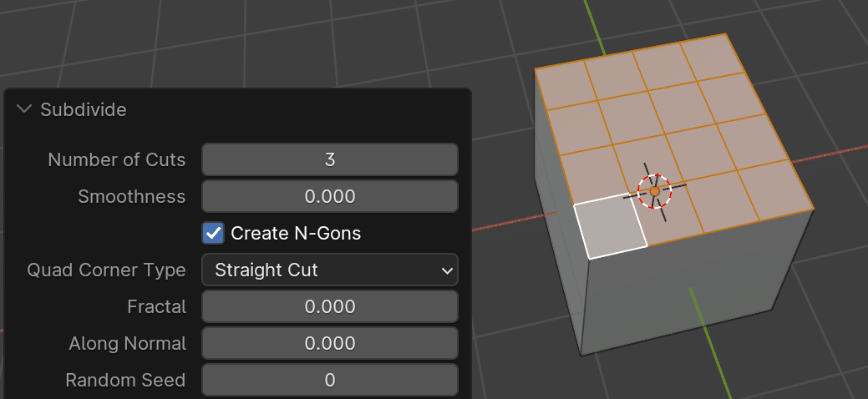Click the 3D cursor on the cube top
The image size is (868, 399).
(654, 191)
